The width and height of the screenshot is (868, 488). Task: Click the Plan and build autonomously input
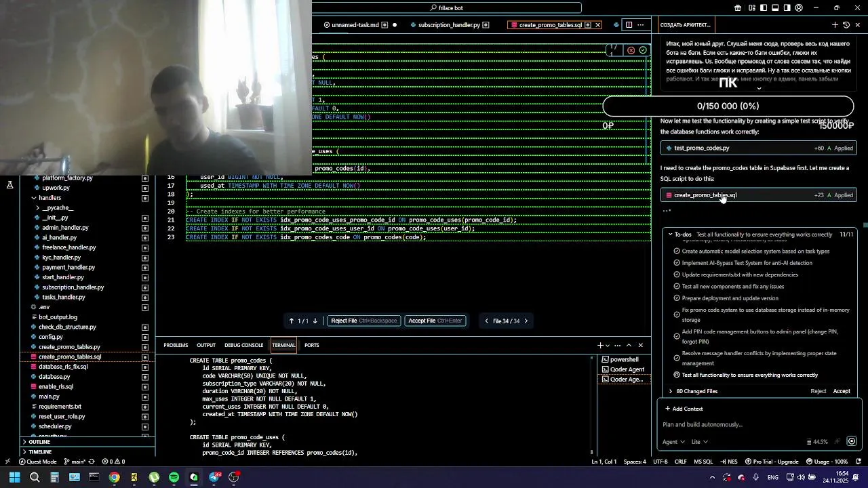[758, 424]
